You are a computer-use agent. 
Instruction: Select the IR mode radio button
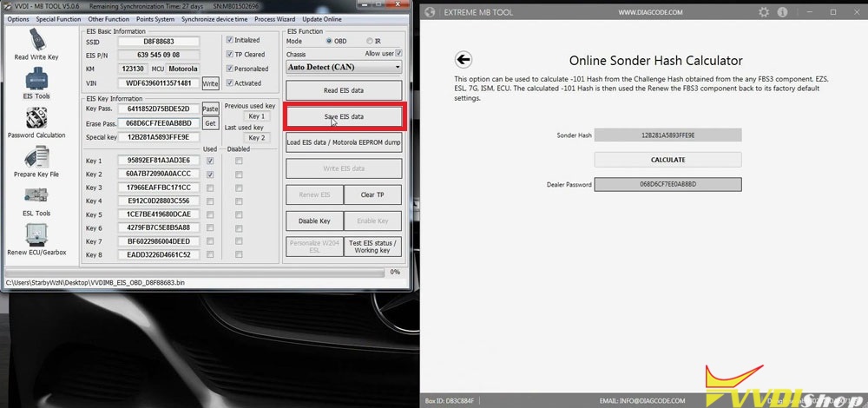click(x=370, y=41)
